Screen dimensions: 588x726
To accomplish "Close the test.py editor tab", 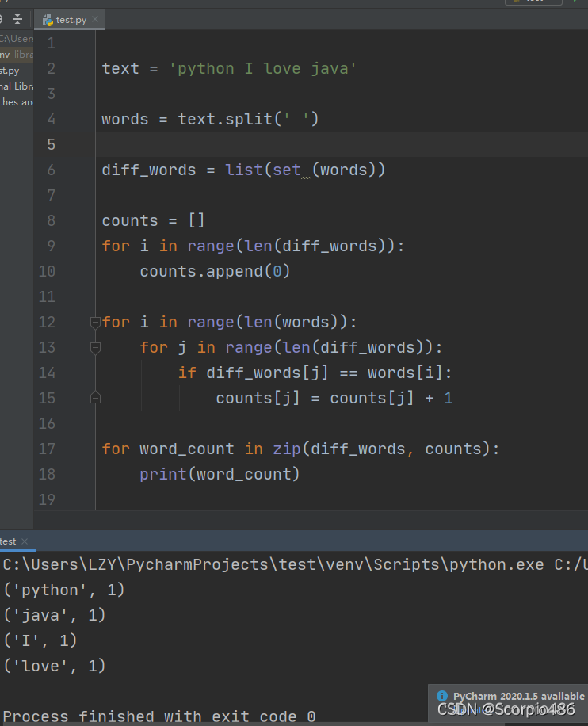I will click(95, 19).
